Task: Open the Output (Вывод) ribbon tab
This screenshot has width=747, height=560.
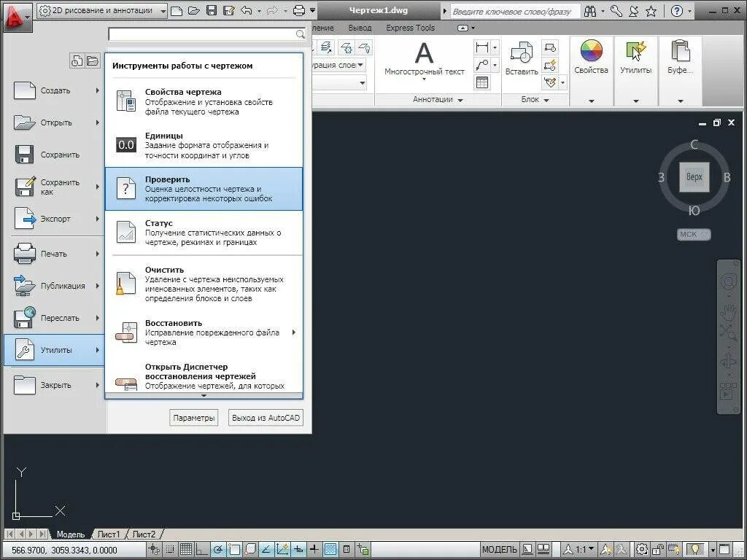Action: (360, 28)
